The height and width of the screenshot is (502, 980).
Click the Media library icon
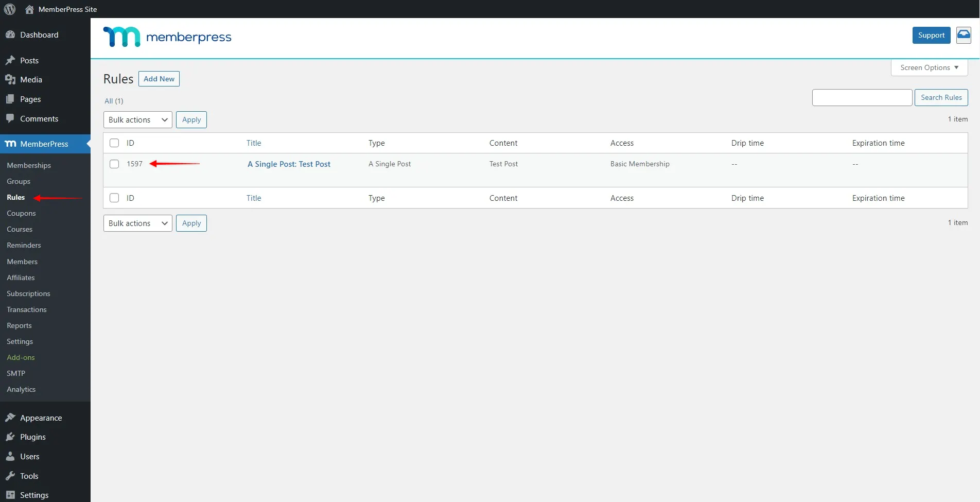click(x=10, y=79)
